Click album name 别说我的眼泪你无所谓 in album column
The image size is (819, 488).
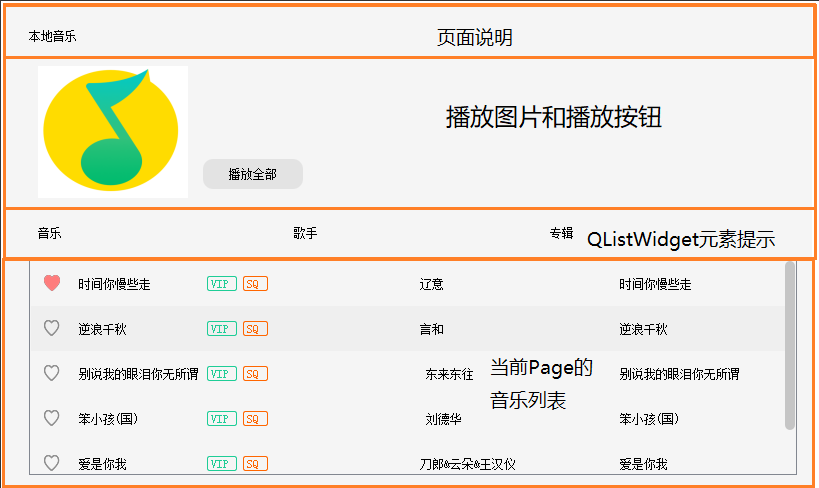(x=680, y=374)
